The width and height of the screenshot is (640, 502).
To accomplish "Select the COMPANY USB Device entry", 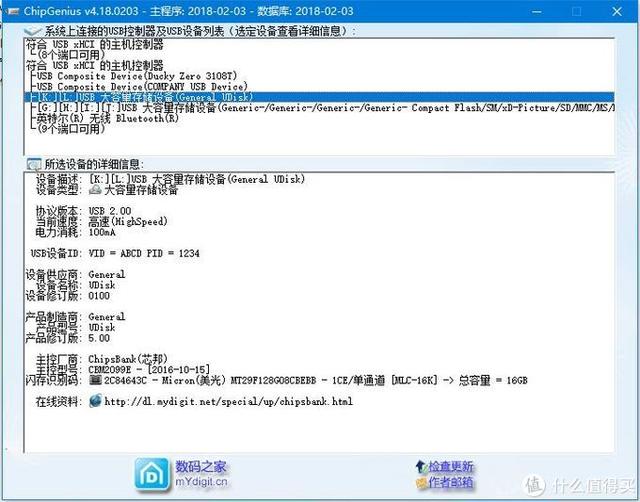I will pyautogui.click(x=142, y=87).
